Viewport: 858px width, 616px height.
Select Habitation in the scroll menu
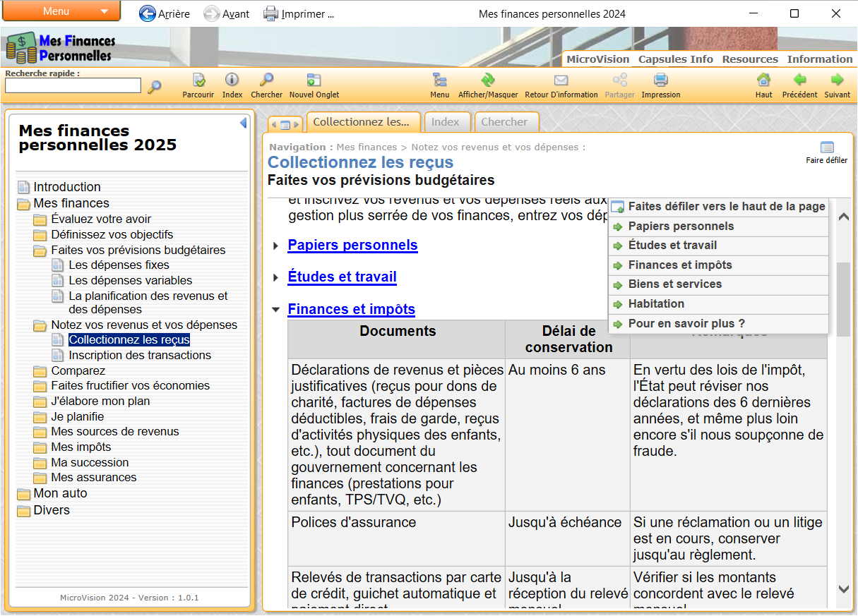[x=656, y=304]
